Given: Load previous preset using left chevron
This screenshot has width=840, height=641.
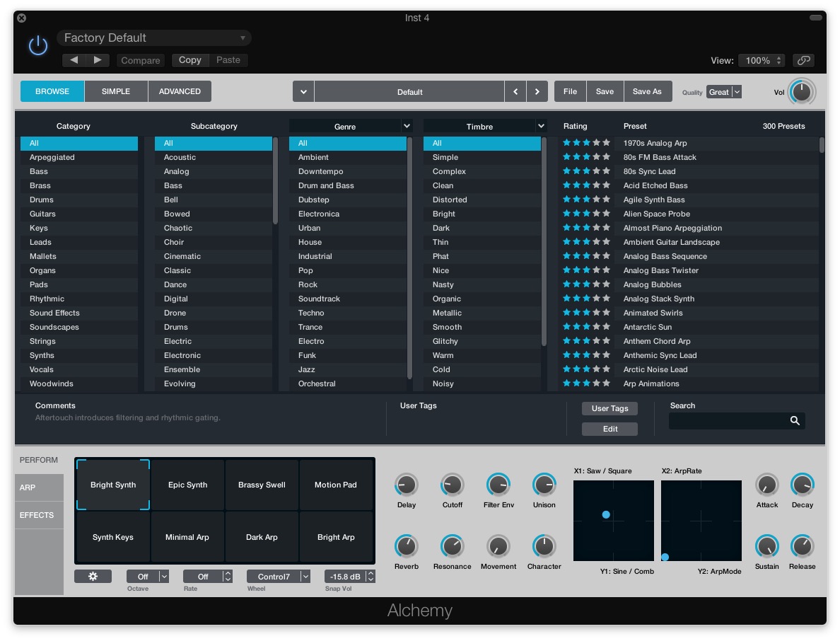Looking at the screenshot, I should click(x=515, y=92).
